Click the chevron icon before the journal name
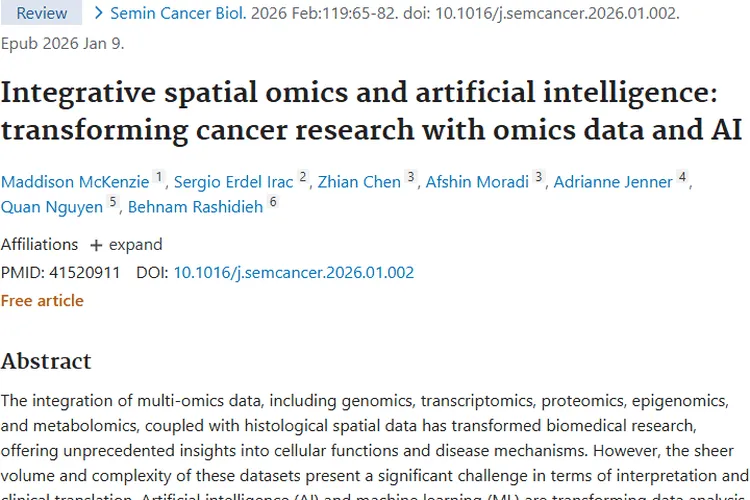This screenshot has height=500, width=750. (98, 14)
